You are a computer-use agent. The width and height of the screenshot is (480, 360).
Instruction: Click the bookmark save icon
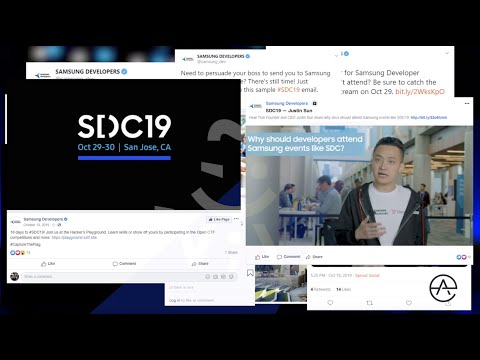pos(250,273)
